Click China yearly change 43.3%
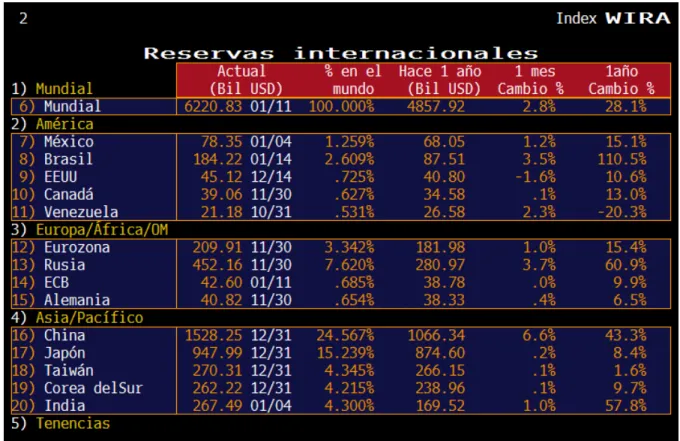680x441 pixels. click(x=626, y=335)
